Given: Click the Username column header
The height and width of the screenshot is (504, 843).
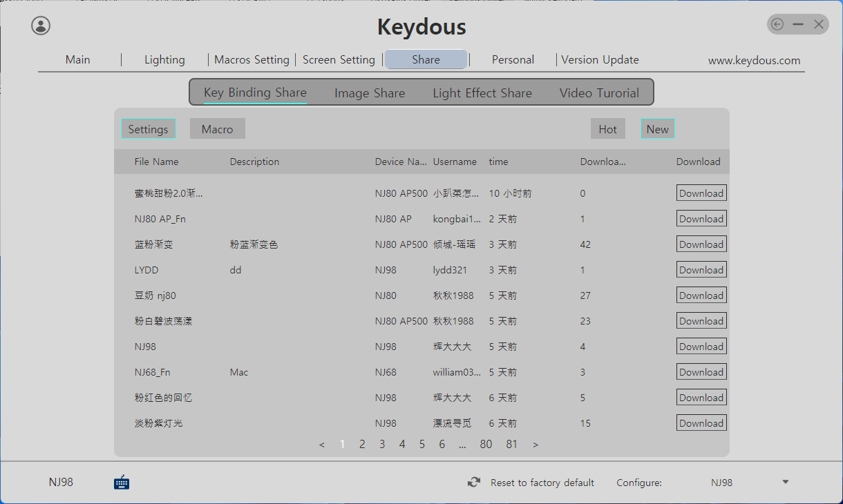Looking at the screenshot, I should coord(455,162).
